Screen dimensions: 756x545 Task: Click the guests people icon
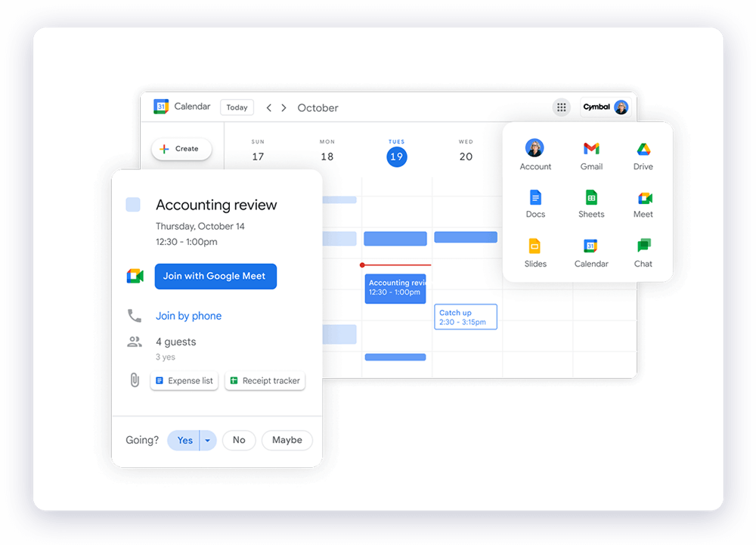[135, 342]
